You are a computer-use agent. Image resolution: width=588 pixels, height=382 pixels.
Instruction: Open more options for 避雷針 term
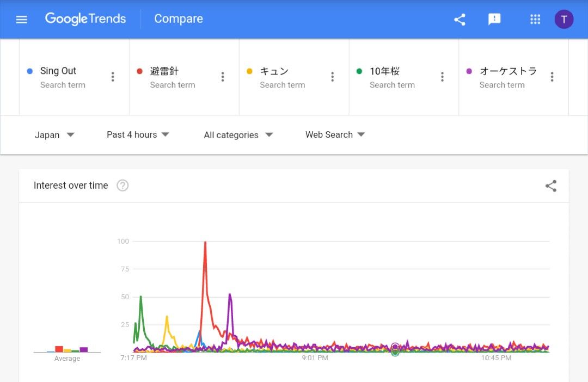[x=223, y=77]
